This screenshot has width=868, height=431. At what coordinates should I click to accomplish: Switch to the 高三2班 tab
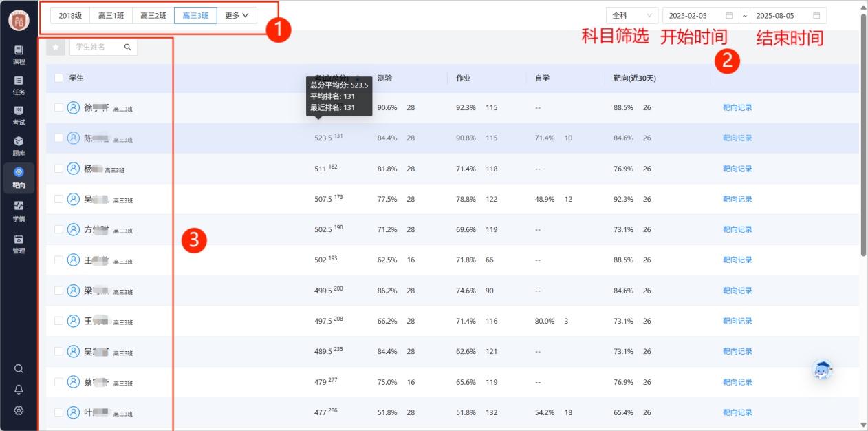[153, 15]
